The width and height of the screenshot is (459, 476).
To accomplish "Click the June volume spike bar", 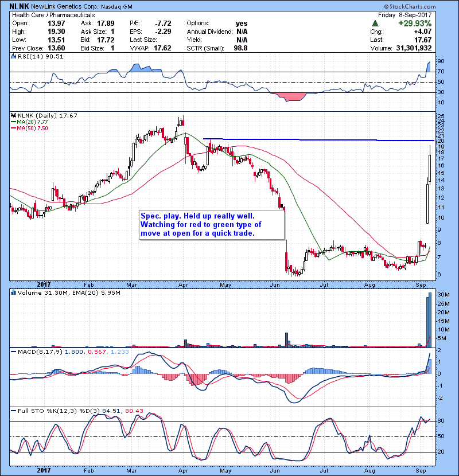I will click(x=286, y=340).
